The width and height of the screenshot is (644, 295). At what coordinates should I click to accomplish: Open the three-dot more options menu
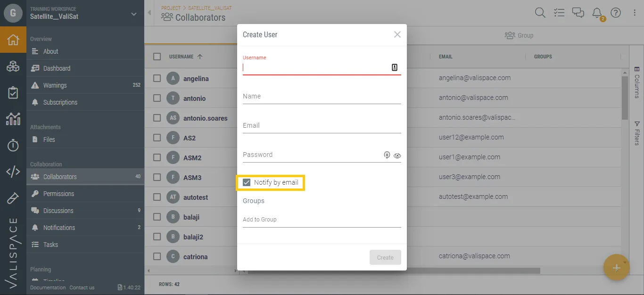[x=635, y=13]
